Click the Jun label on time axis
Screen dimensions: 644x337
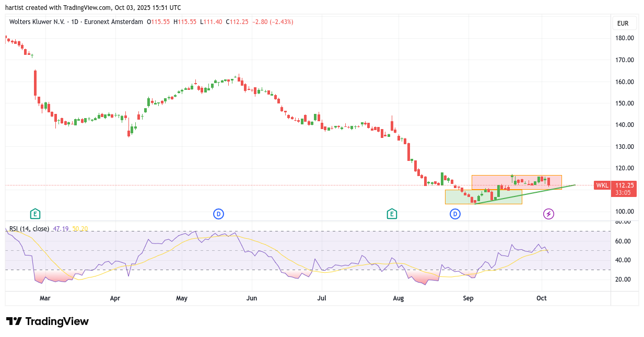(x=252, y=298)
